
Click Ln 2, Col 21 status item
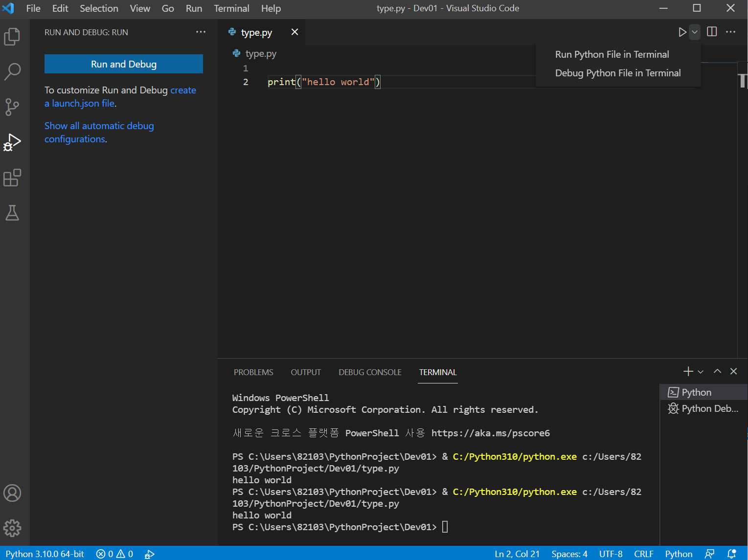click(517, 554)
